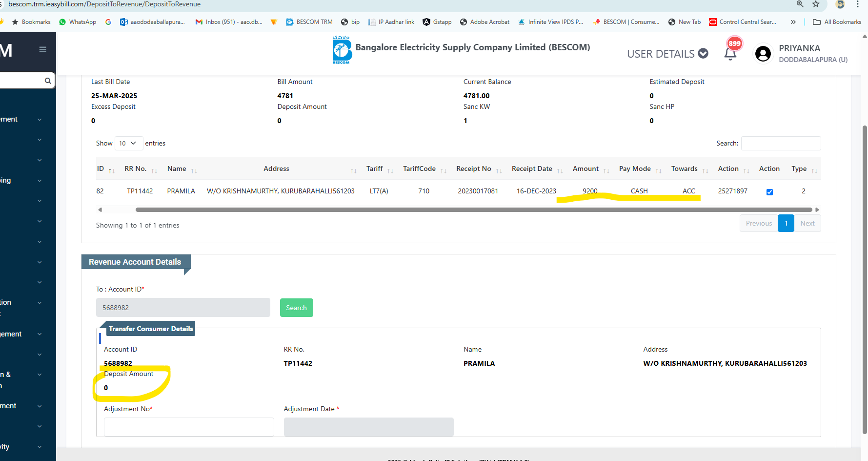This screenshot has height=461, width=868.
Task: Open the Gmail Inbox bookmark
Action: coord(229,22)
